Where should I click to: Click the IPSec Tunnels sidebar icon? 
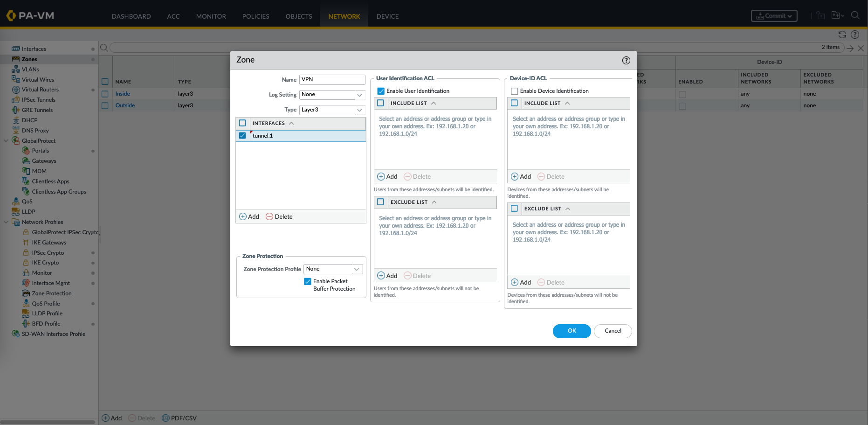coord(16,100)
